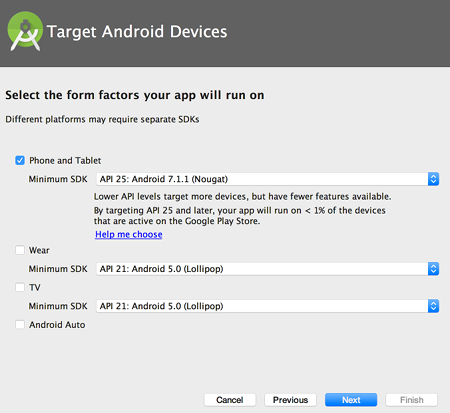
Task: Click the Cancel button
Action: tap(230, 400)
